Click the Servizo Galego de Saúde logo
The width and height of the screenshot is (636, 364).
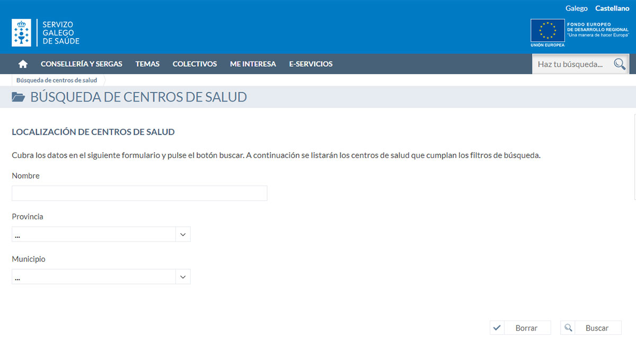pos(46,33)
